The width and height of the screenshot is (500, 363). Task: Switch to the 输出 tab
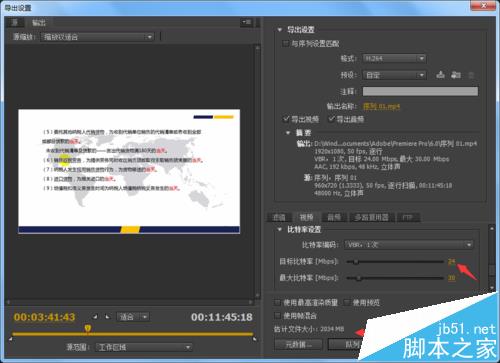(x=39, y=22)
